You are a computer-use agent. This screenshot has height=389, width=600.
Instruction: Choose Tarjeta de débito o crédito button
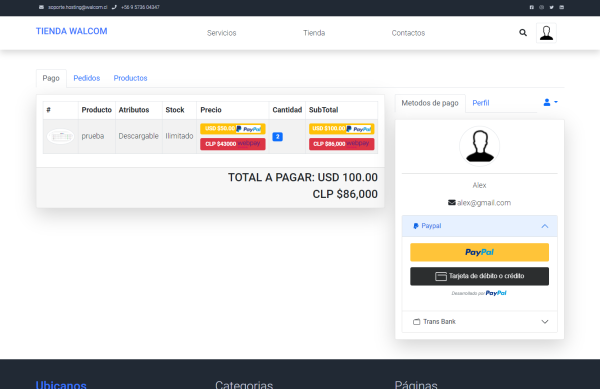479,276
